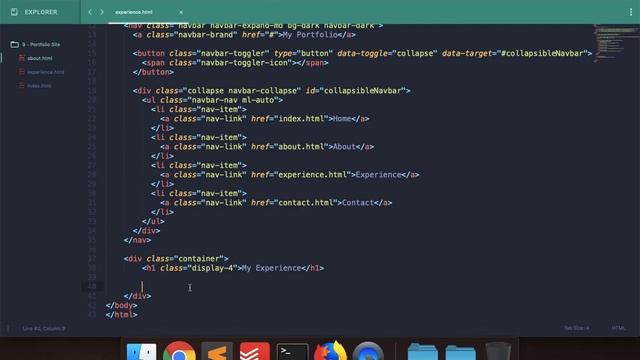The image size is (640, 360).
Task: Click the experience.html sidebar file icon
Action: (22, 72)
